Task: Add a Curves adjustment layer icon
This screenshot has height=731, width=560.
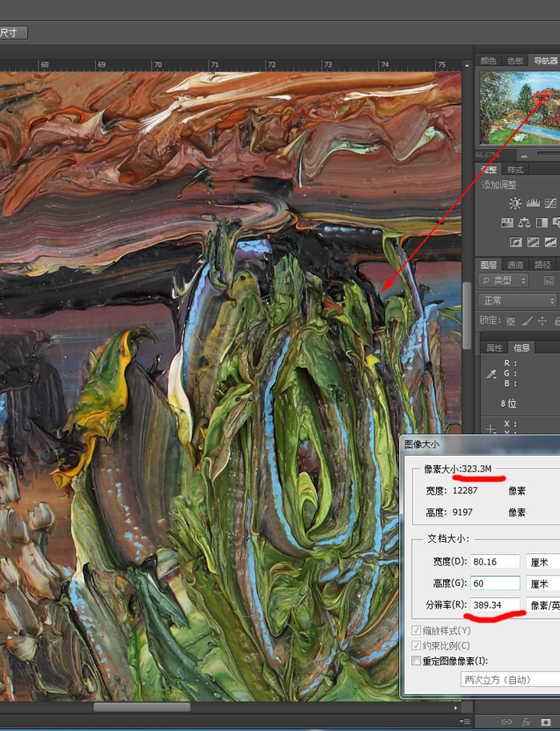Action: click(x=550, y=203)
